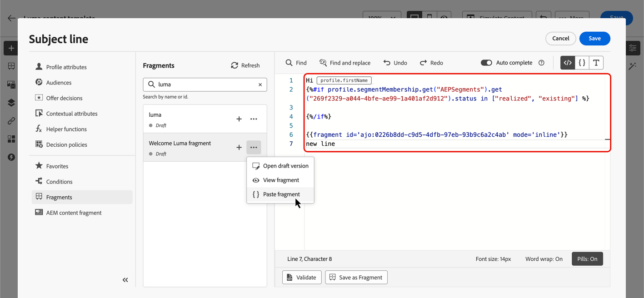Screen dimensions: 644x298
Task: Click ellipsis button for Welcome Luma fragment
Action: point(254,147)
